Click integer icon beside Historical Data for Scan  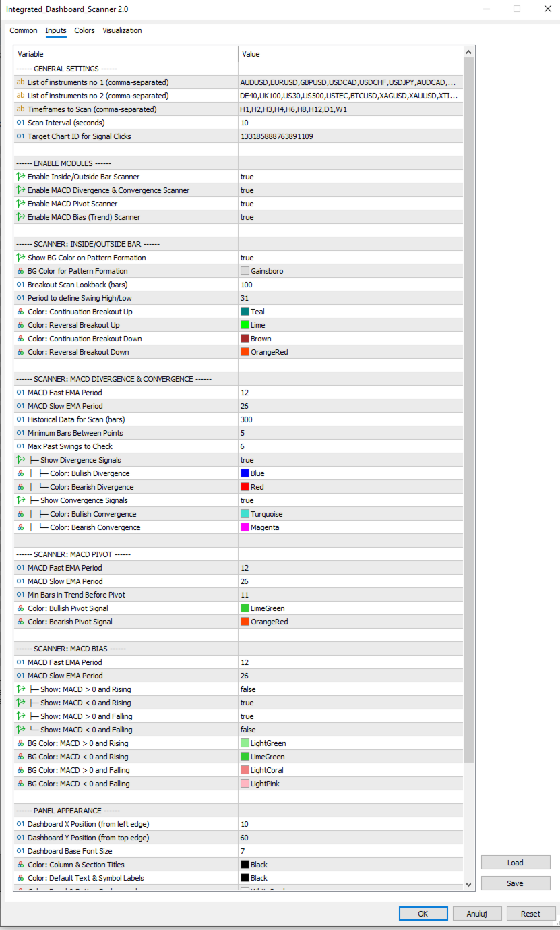coord(20,419)
